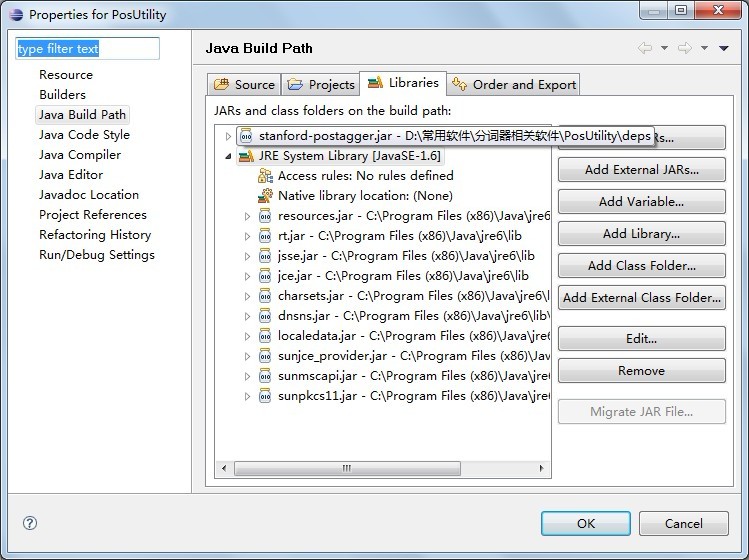Click the stanford-postagger.jar jar icon
This screenshot has height=560, width=749.
(x=246, y=136)
